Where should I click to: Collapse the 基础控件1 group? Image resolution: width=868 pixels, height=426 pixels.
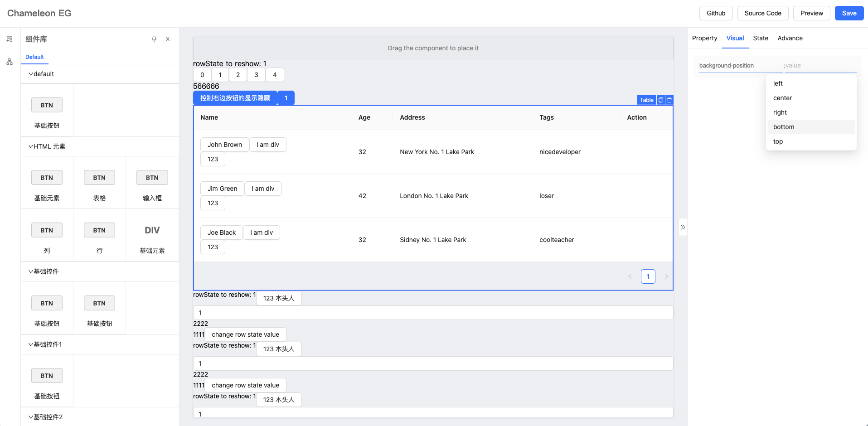(x=100, y=344)
